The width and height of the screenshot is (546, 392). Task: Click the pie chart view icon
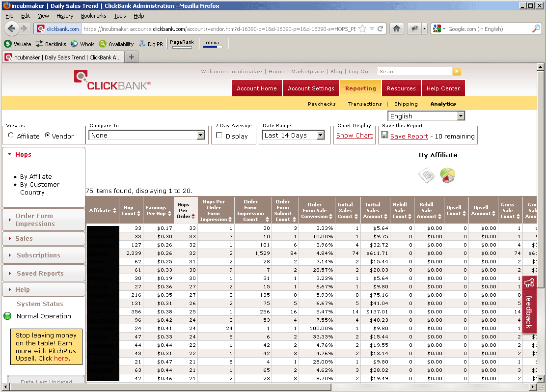pyautogui.click(x=447, y=175)
